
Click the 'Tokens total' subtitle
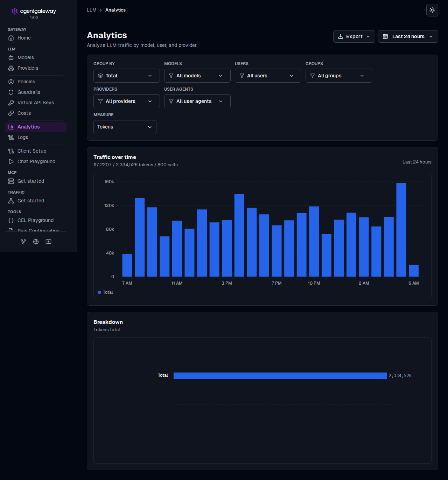107,329
